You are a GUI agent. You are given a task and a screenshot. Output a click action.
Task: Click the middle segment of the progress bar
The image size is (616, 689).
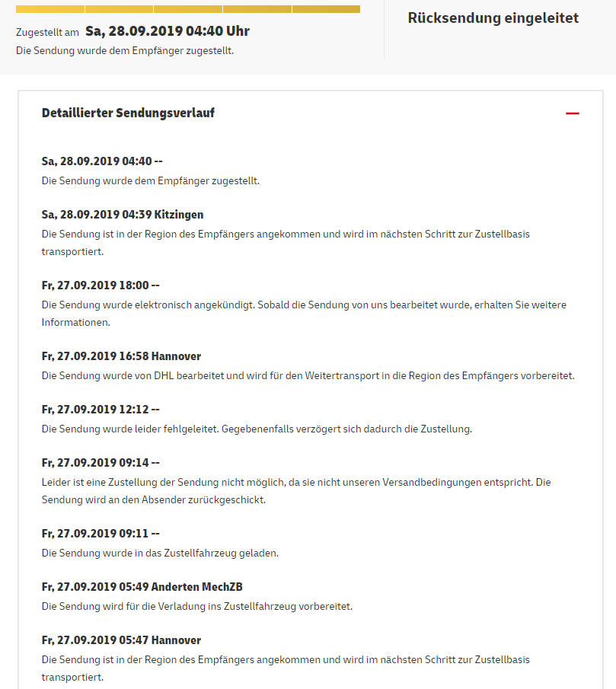pos(188,9)
